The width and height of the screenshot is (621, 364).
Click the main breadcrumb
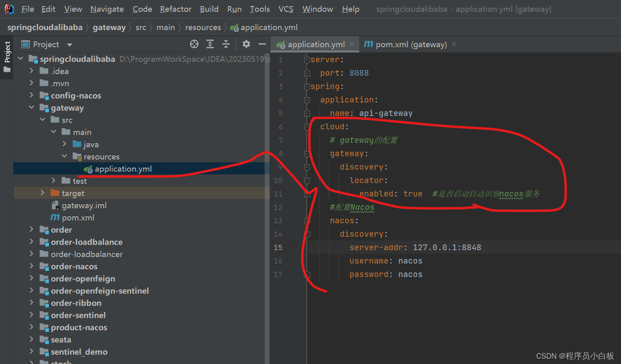tap(165, 27)
